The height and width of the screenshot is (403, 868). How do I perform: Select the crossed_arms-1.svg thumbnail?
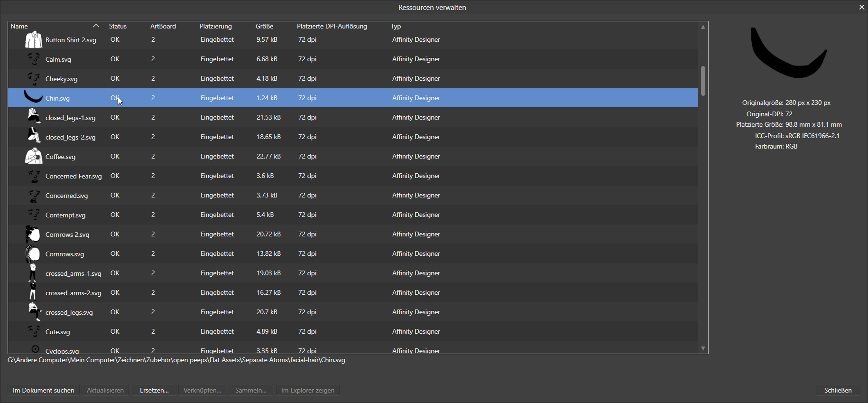click(33, 273)
